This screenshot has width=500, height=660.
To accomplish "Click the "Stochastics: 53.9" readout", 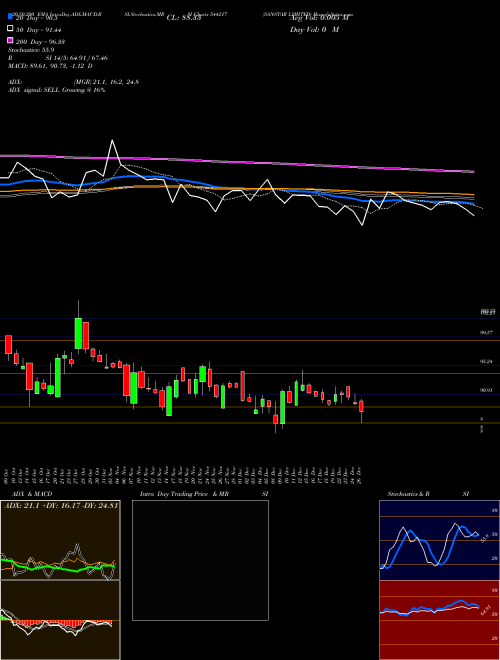I will [x=31, y=50].
